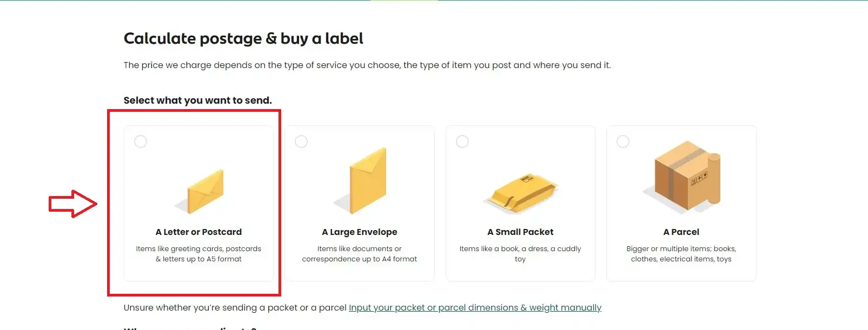Click the cardboard parcel box illustration
This screenshot has width=868, height=330.
[x=683, y=176]
